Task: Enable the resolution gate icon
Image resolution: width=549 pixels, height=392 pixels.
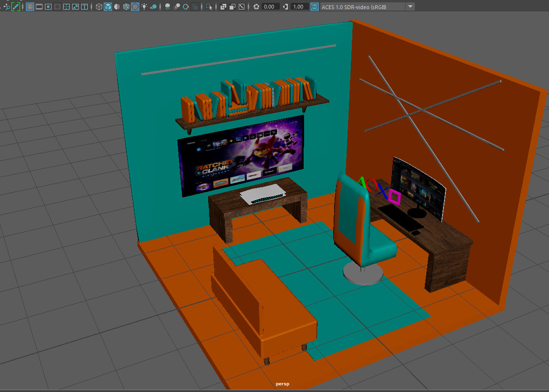Action: (x=48, y=7)
